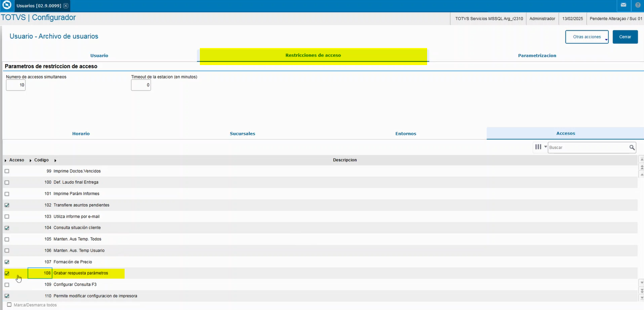Click the single down arrow scroller
644x310 pixels.
[x=641, y=282]
